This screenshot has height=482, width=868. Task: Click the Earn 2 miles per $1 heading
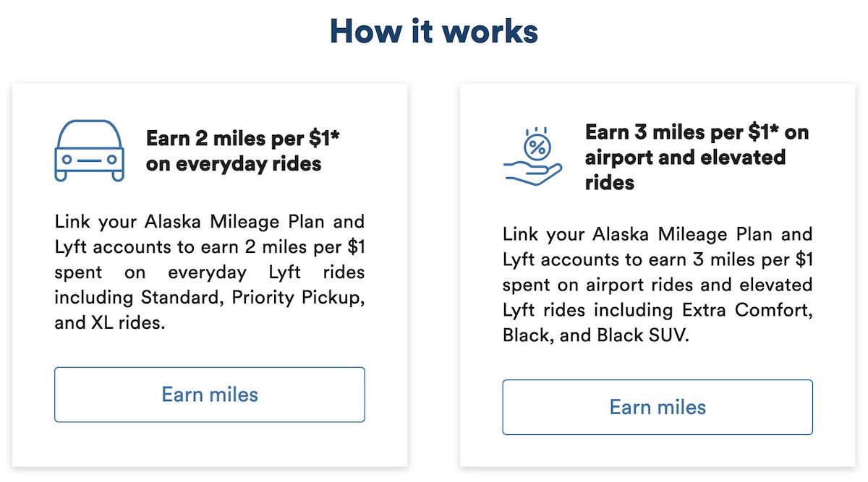[243, 150]
